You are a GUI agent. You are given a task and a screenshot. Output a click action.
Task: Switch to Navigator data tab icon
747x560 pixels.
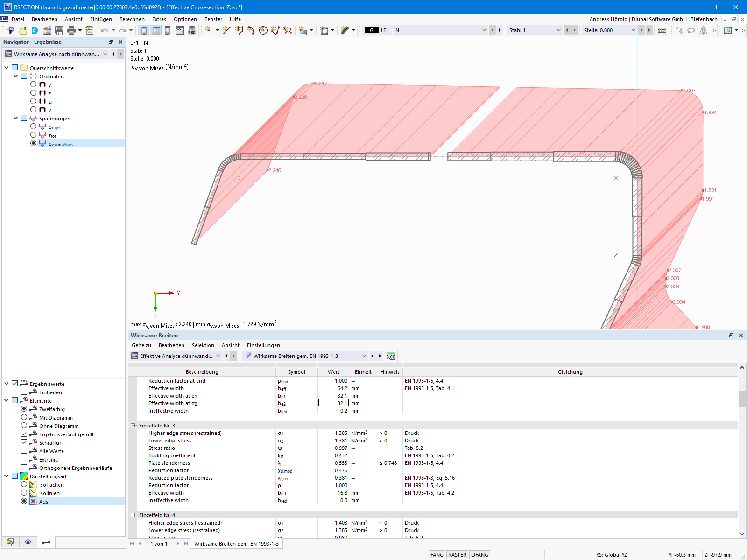click(10, 542)
